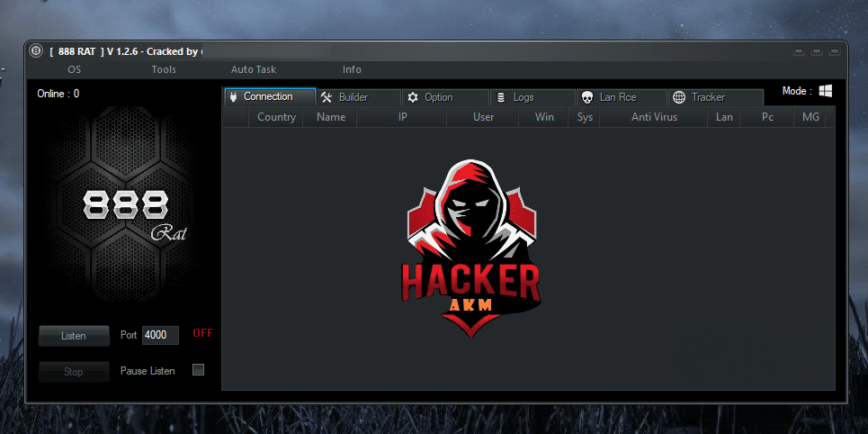
Task: Click the skull icon on Lan Rce tab
Action: tap(586, 97)
